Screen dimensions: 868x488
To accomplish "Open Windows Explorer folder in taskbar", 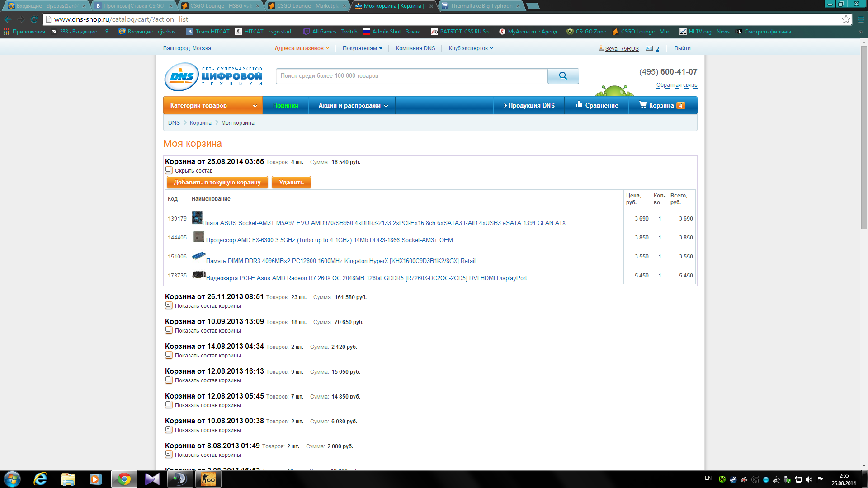I will tap(68, 479).
